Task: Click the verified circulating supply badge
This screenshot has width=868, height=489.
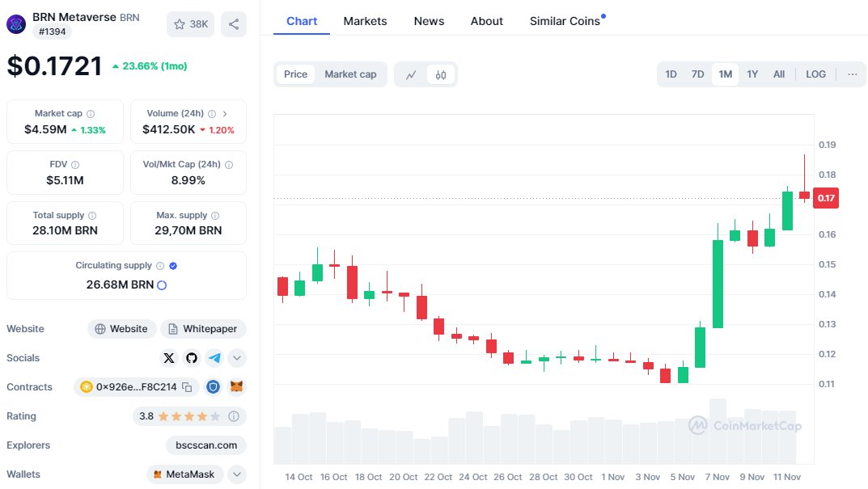Action: 173,266
